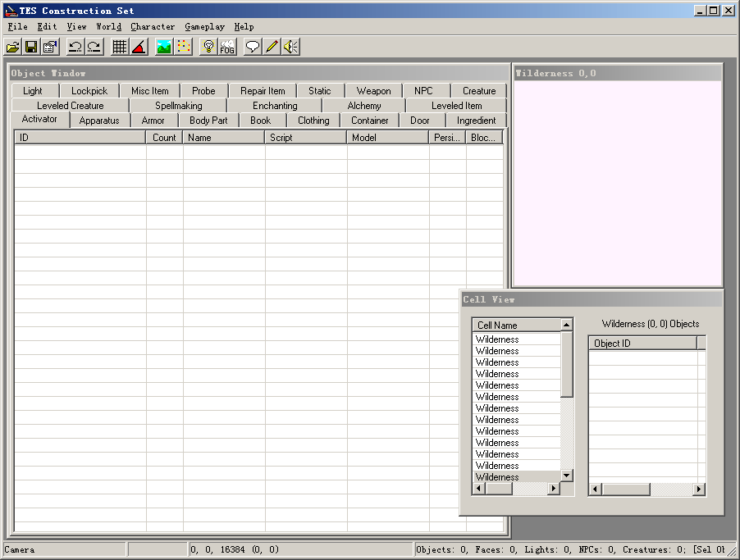Open the Edit menu

point(48,27)
